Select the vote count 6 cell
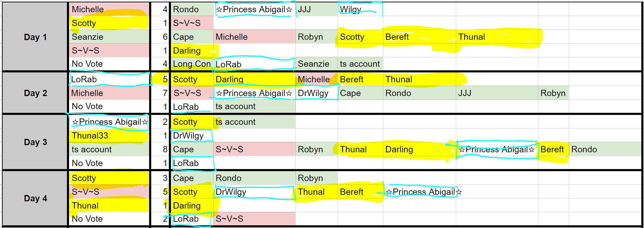 click(160, 37)
